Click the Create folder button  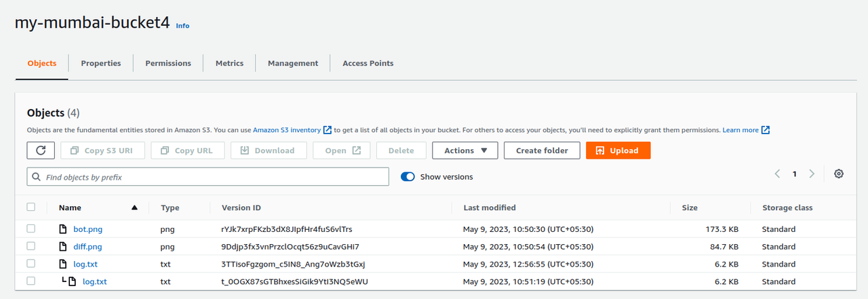(542, 151)
